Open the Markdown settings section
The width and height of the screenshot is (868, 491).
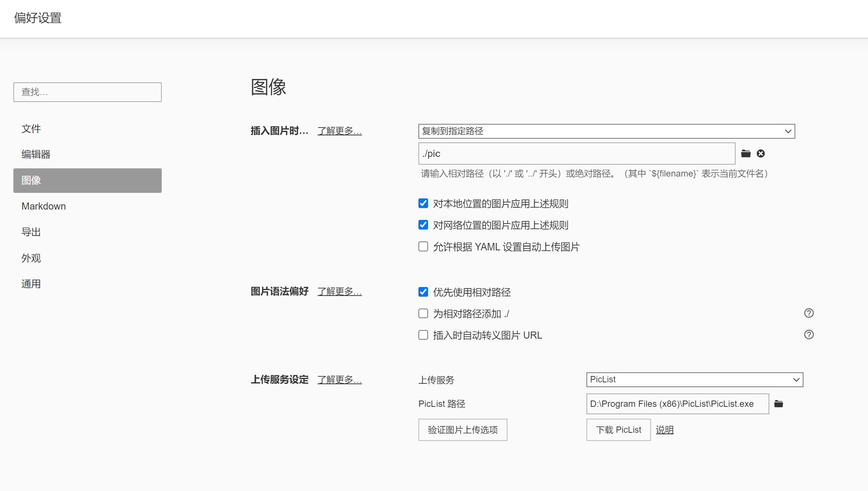click(x=44, y=206)
